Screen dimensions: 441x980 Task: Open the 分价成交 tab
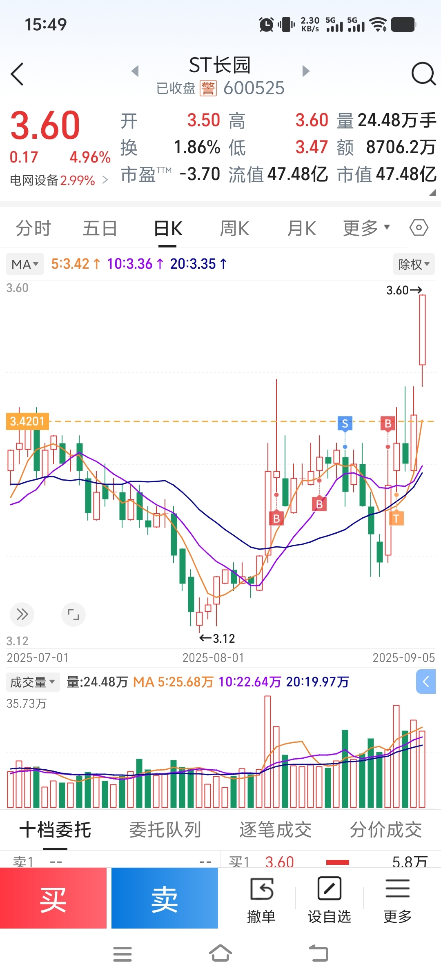click(x=385, y=830)
